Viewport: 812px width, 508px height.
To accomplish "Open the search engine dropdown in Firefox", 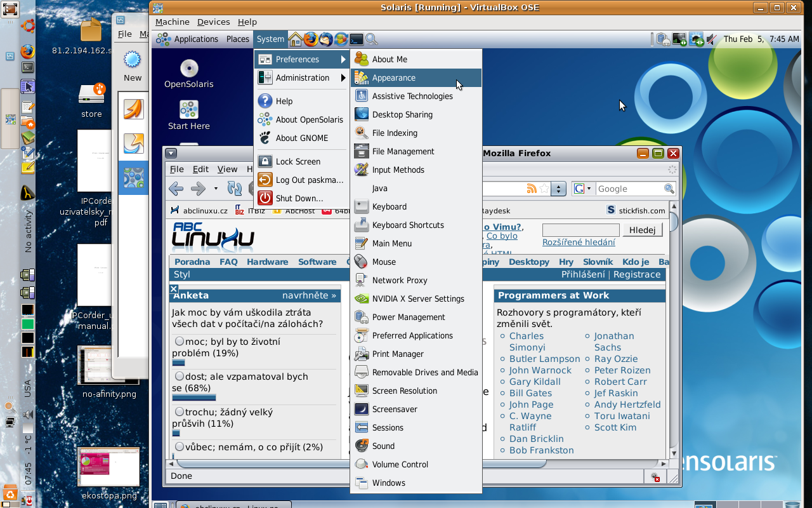I will [x=584, y=189].
